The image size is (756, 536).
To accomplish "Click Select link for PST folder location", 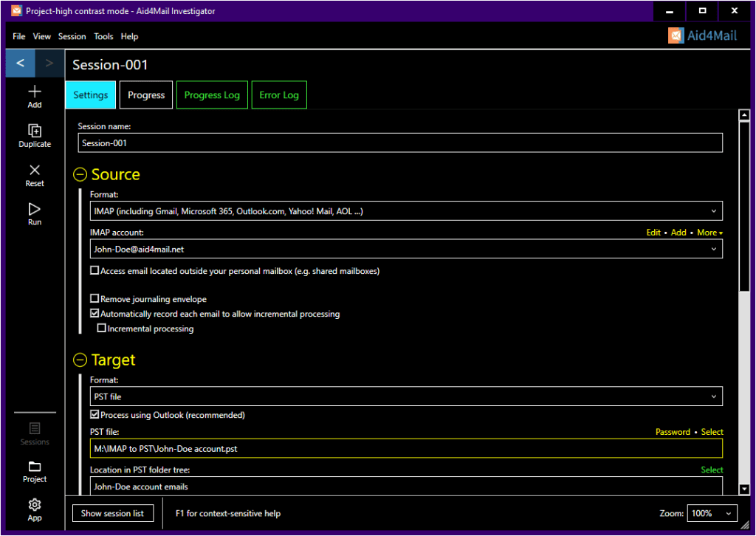I will [712, 470].
